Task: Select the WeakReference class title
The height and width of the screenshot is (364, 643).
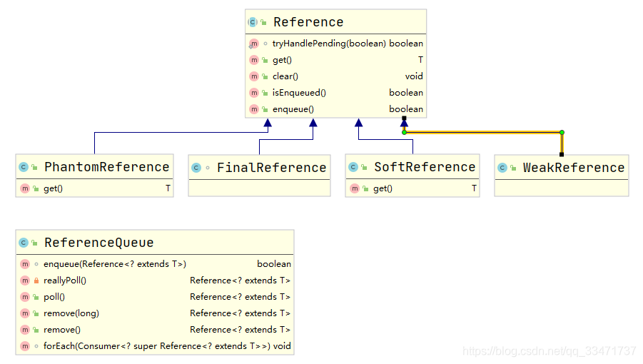Action: [x=573, y=168]
